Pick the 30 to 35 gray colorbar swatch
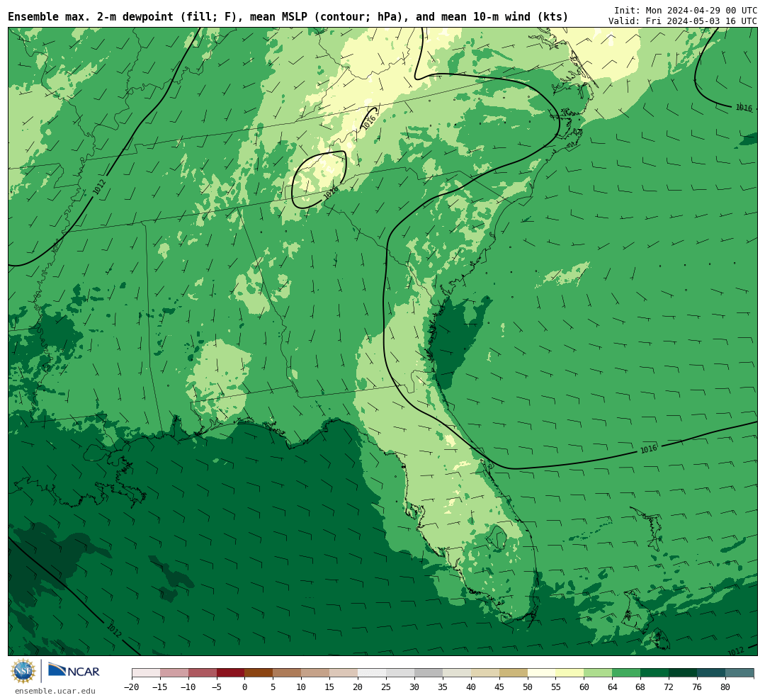 [x=429, y=673]
